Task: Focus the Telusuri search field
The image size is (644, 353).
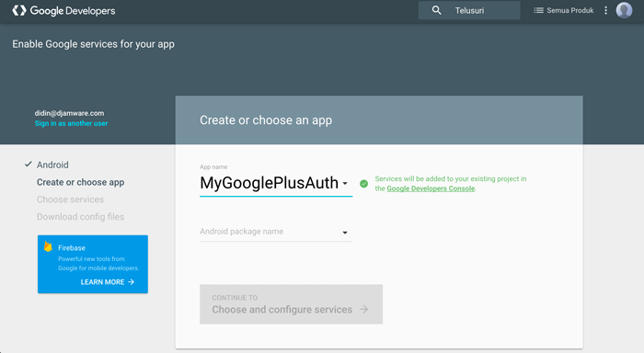Action: [469, 10]
